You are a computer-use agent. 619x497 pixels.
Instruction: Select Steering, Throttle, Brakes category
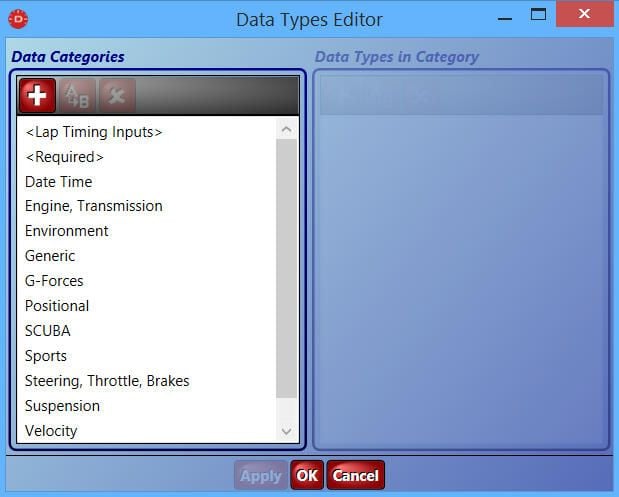(x=147, y=381)
